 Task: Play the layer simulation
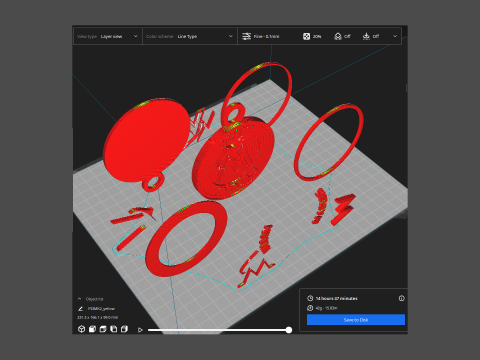click(140, 330)
